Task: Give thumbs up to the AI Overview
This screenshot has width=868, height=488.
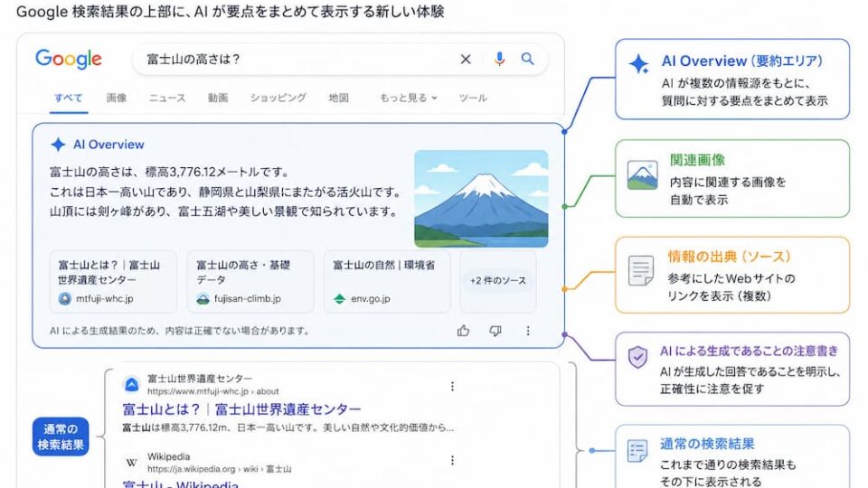Action: click(x=463, y=331)
